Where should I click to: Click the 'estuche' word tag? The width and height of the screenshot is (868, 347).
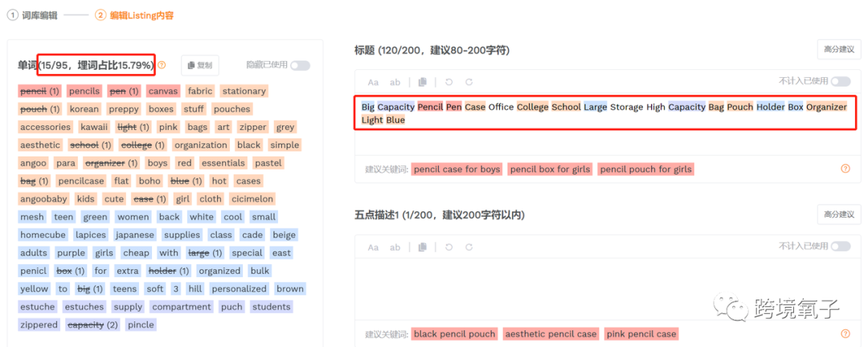tap(38, 307)
